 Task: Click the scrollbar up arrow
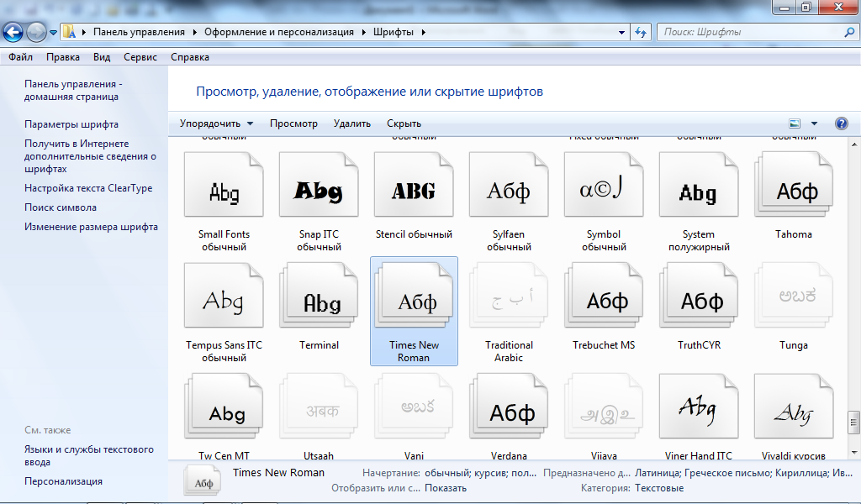point(853,144)
